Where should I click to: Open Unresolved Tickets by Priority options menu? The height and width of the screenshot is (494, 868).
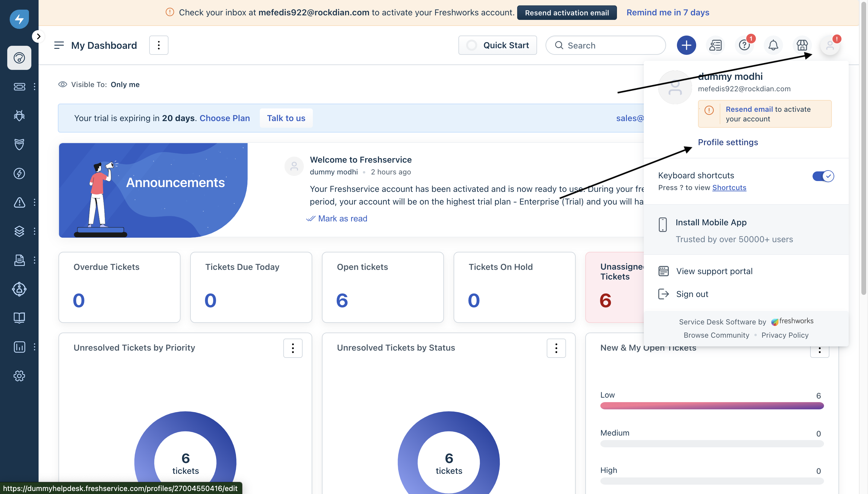tap(293, 348)
